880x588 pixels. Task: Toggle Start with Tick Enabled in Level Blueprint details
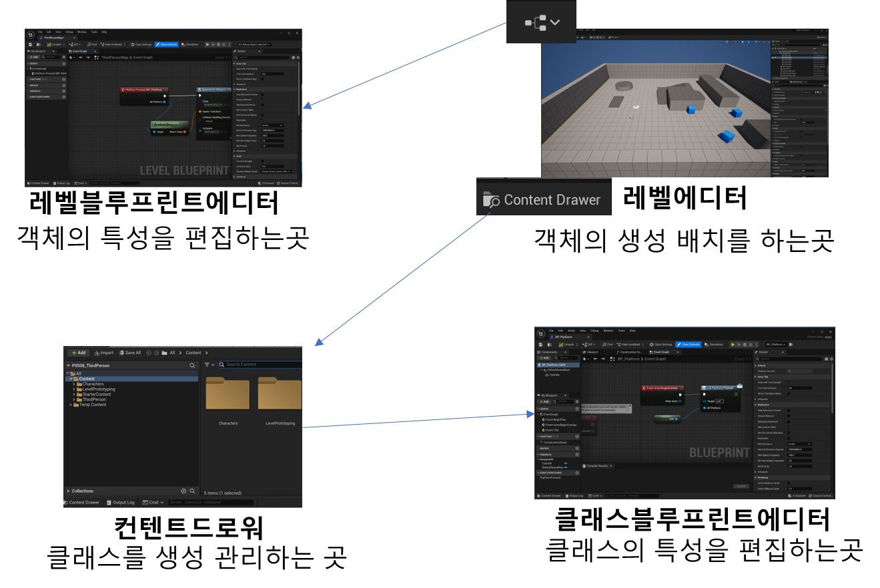tap(262, 69)
